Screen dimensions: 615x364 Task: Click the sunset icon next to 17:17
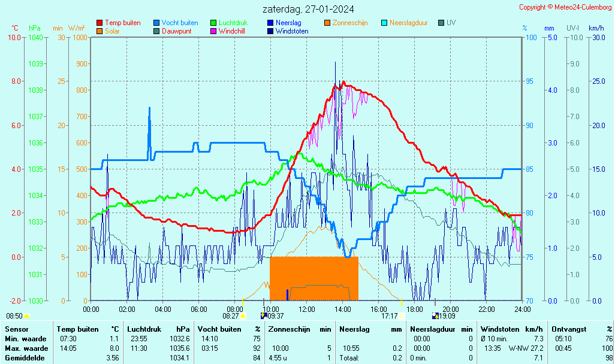(402, 316)
